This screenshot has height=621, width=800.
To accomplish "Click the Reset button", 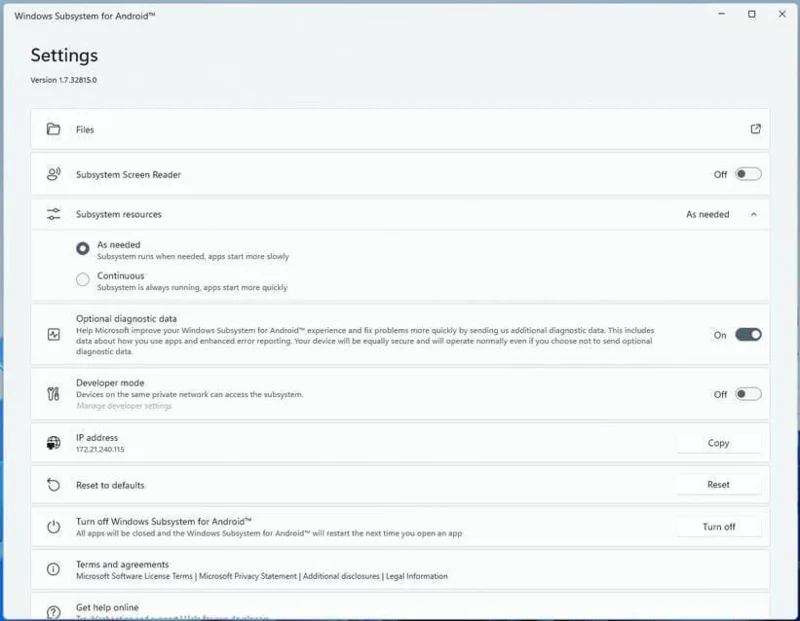I will (x=718, y=485).
